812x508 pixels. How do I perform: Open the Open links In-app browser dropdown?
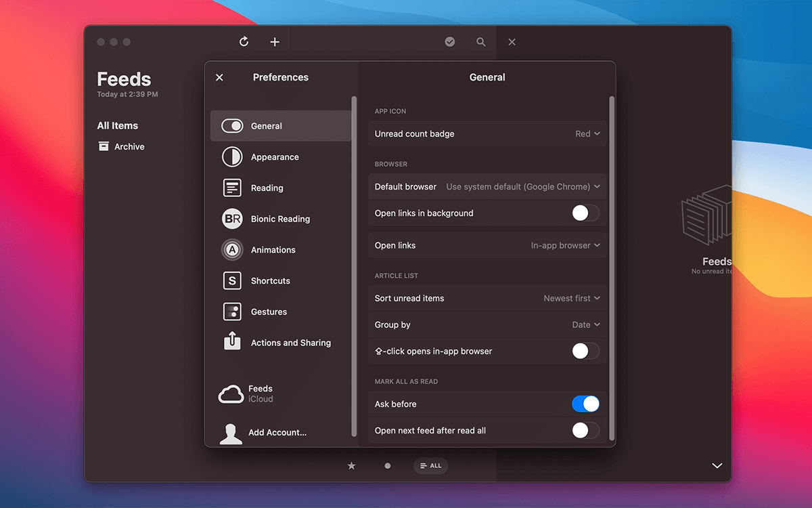566,246
